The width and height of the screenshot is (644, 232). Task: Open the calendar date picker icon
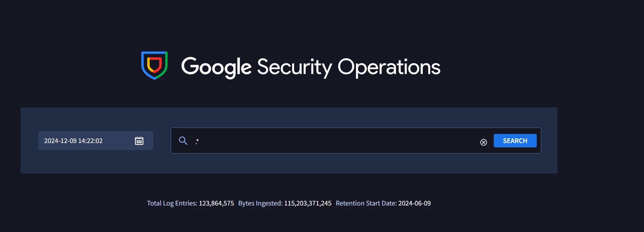[x=139, y=141]
